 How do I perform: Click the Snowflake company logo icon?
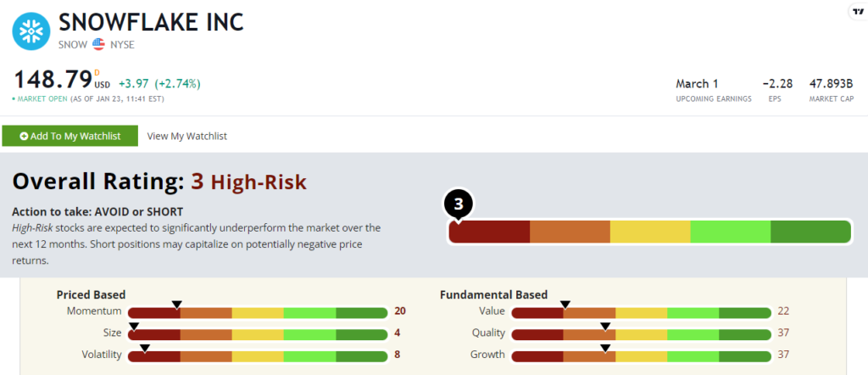[x=31, y=31]
